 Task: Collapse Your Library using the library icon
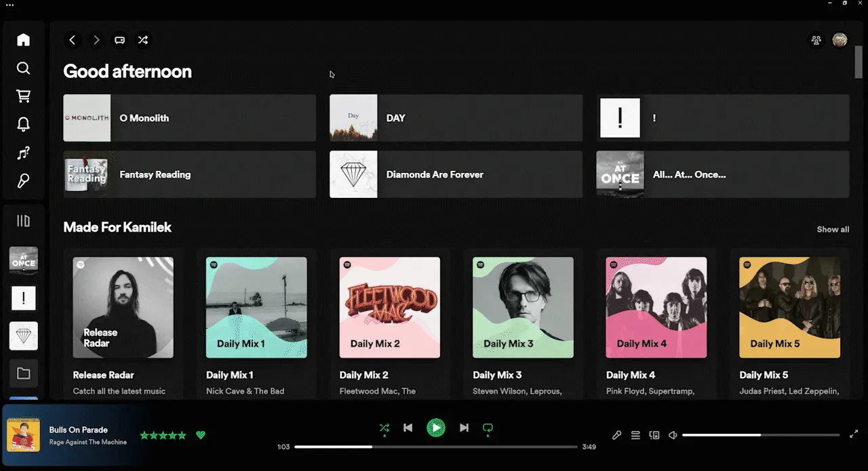pyautogui.click(x=24, y=221)
